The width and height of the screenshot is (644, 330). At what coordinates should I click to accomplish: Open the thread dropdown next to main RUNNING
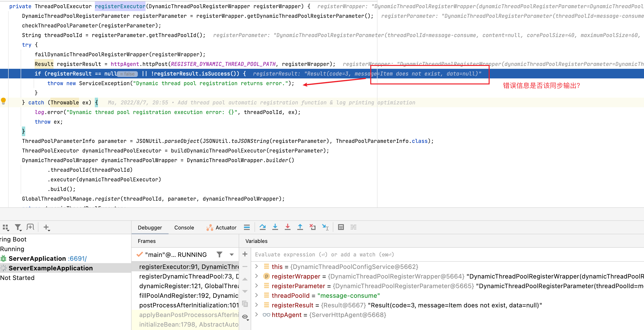tap(232, 254)
